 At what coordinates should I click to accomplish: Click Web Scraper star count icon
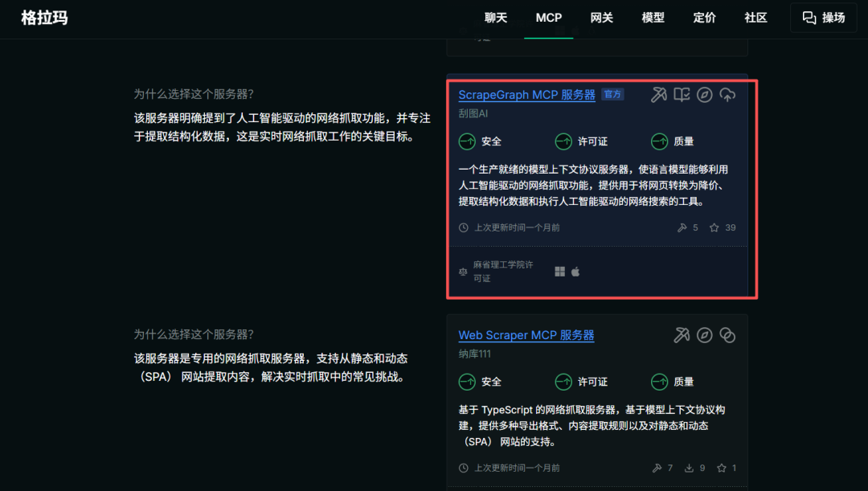[721, 468]
